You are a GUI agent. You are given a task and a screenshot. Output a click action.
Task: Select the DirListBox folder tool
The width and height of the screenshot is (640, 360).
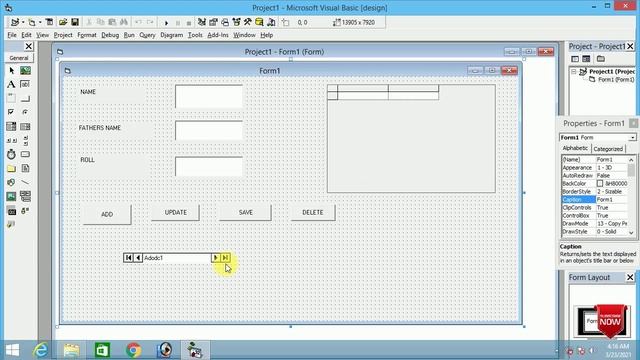point(11,169)
